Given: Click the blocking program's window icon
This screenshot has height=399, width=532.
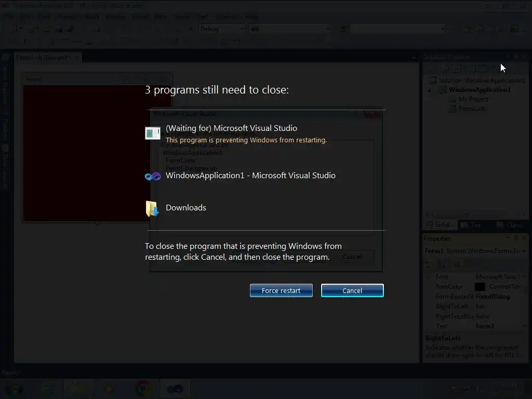Looking at the screenshot, I should click(x=153, y=134).
